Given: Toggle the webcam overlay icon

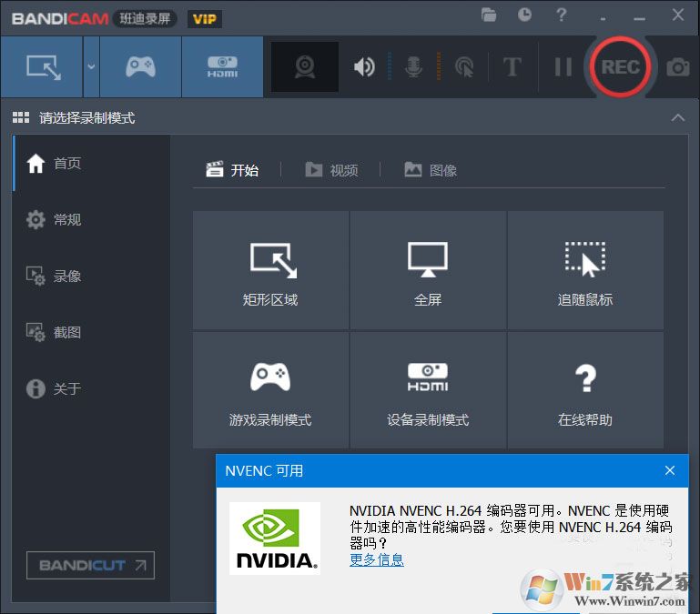Looking at the screenshot, I should pyautogui.click(x=305, y=67).
